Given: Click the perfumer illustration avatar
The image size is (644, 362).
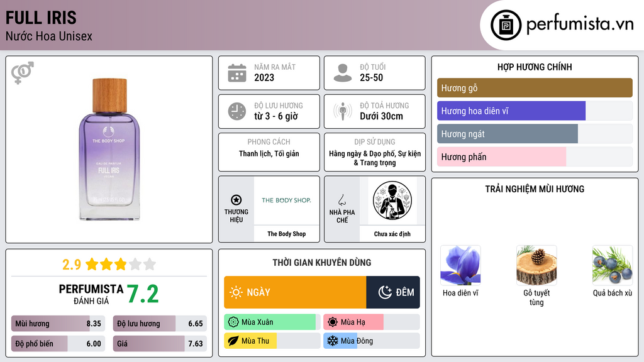Looking at the screenshot, I should [x=392, y=200].
